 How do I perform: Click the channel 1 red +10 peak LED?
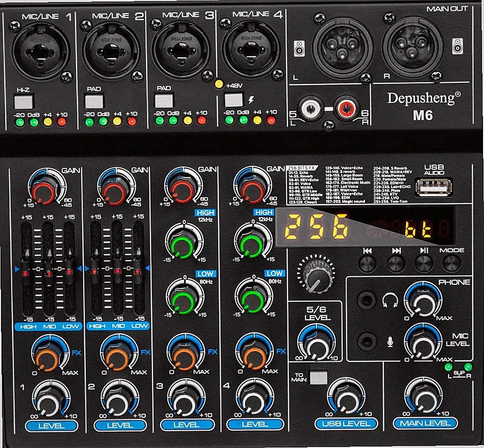[61, 122]
